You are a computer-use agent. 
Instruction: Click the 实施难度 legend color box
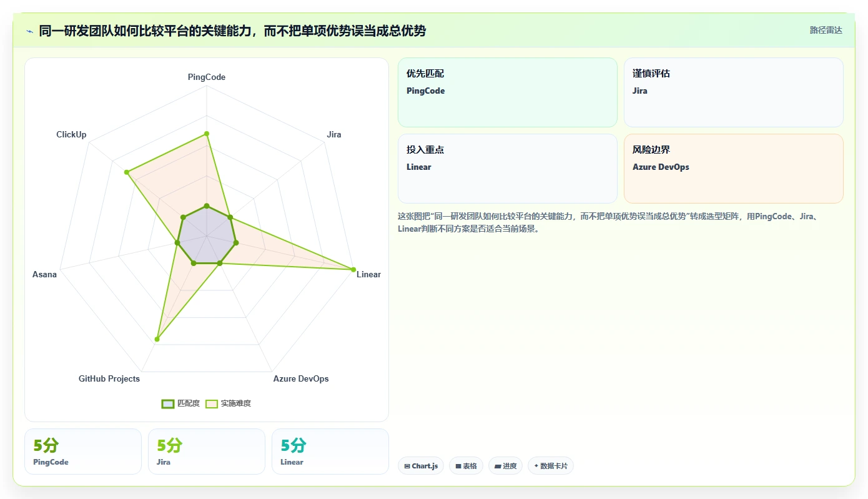[x=212, y=403]
